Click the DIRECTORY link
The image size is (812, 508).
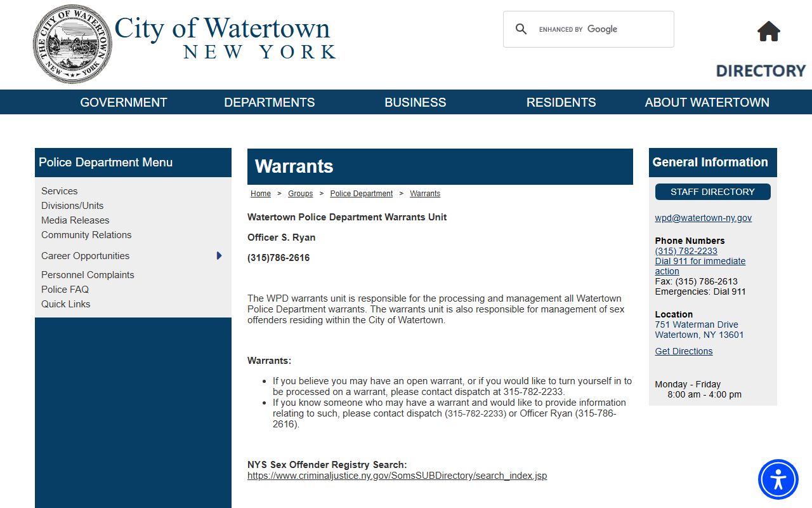761,70
